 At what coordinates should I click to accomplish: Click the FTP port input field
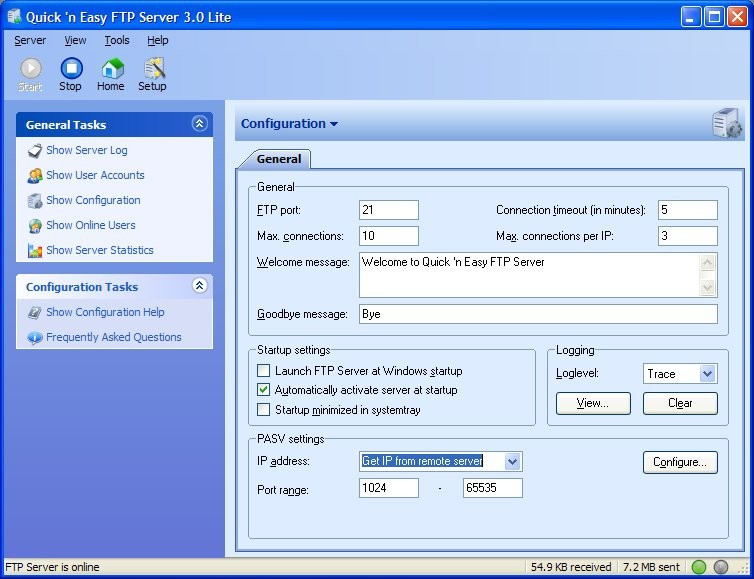click(388, 210)
